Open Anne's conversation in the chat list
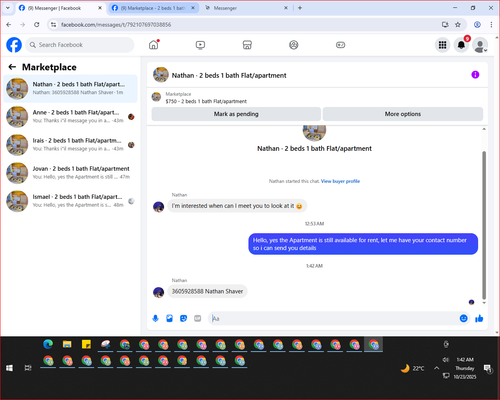 click(70, 117)
